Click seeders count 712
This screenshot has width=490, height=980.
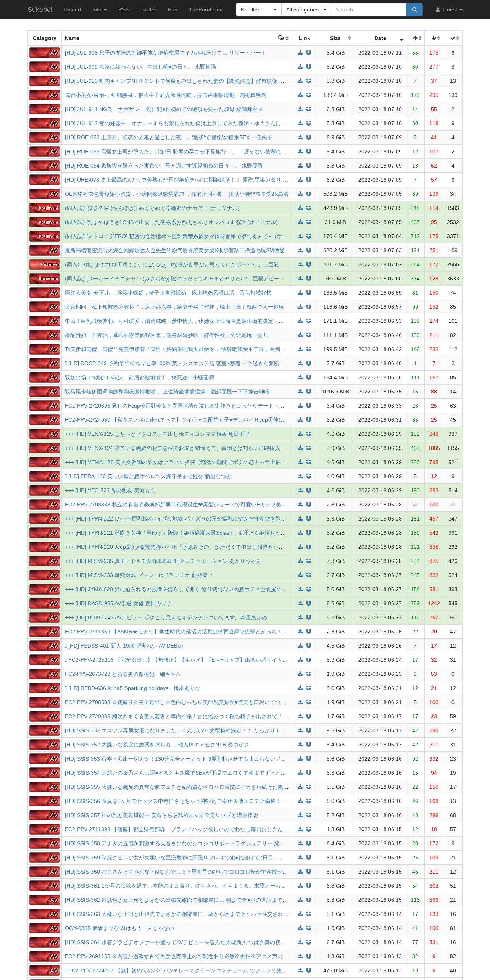point(415,236)
